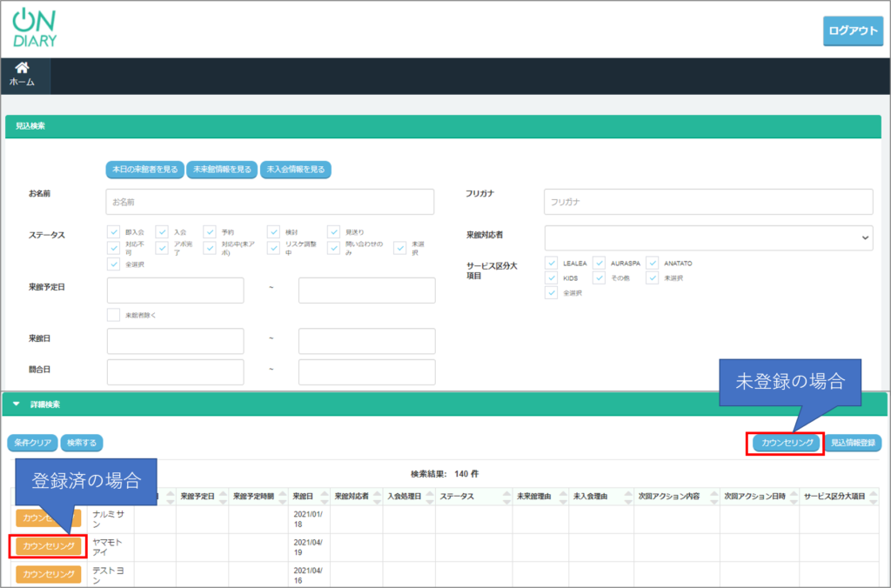Click the ログアウト button

[x=852, y=30]
